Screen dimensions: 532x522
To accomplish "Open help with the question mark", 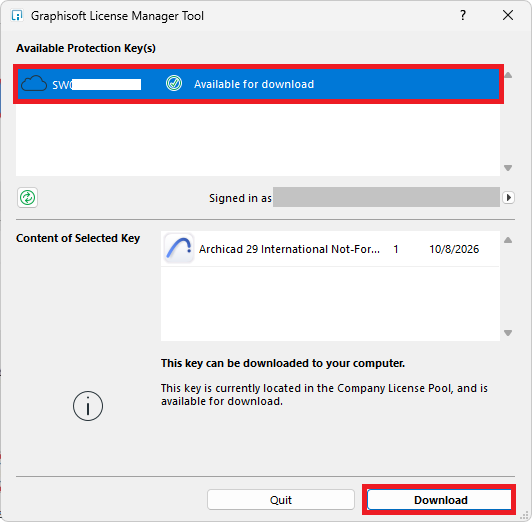I will (463, 15).
